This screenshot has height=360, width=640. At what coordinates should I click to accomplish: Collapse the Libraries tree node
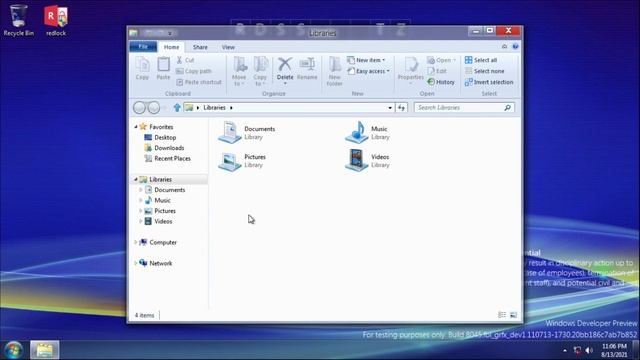point(136,179)
